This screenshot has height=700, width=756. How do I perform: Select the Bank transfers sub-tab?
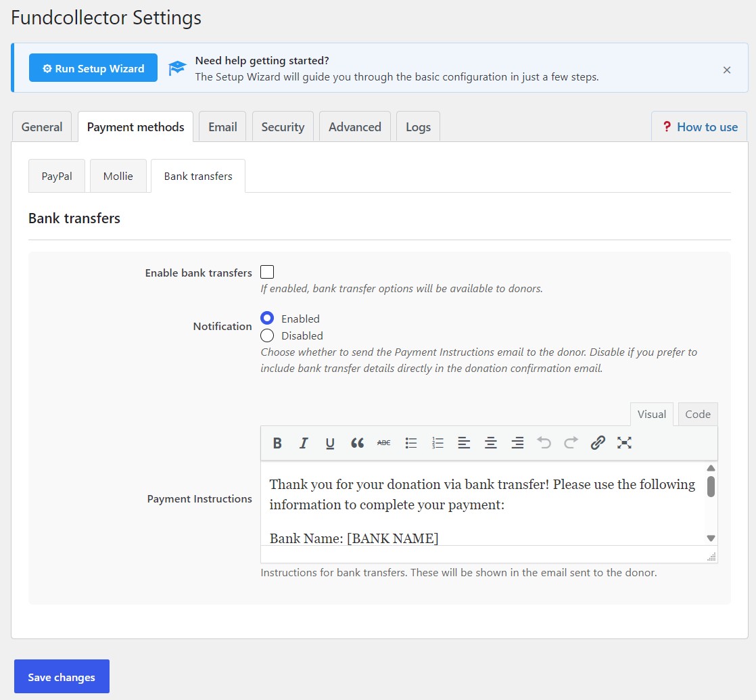(198, 176)
